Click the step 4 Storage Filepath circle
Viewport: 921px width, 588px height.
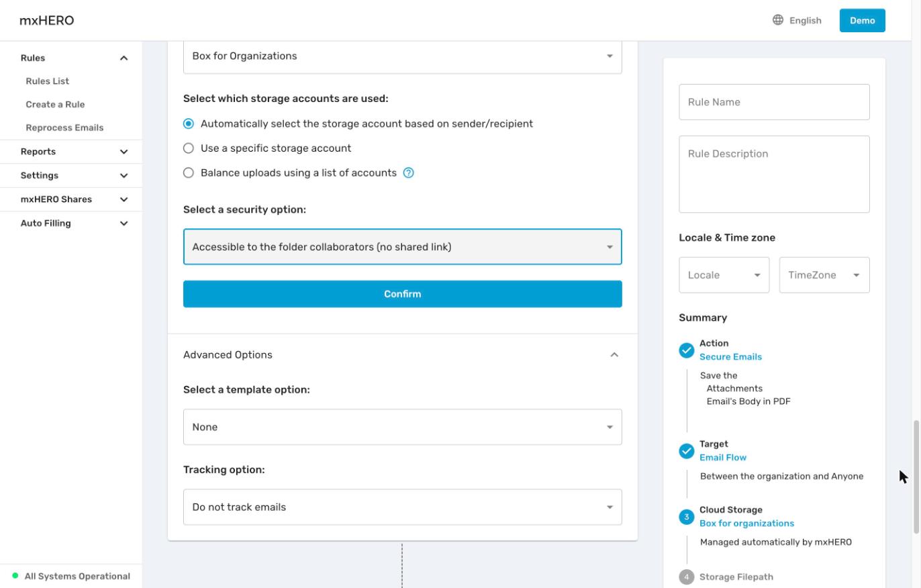(x=686, y=577)
